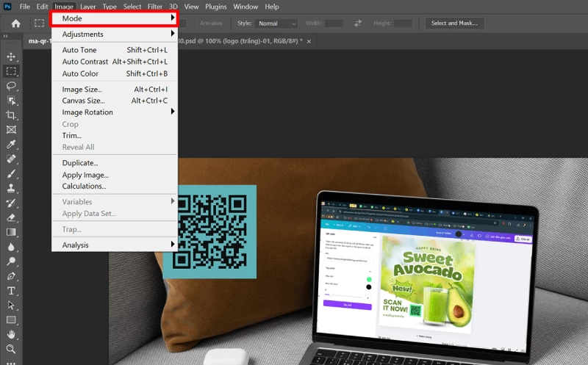Select the Path Selection tool
This screenshot has width=588, height=365.
tap(11, 306)
